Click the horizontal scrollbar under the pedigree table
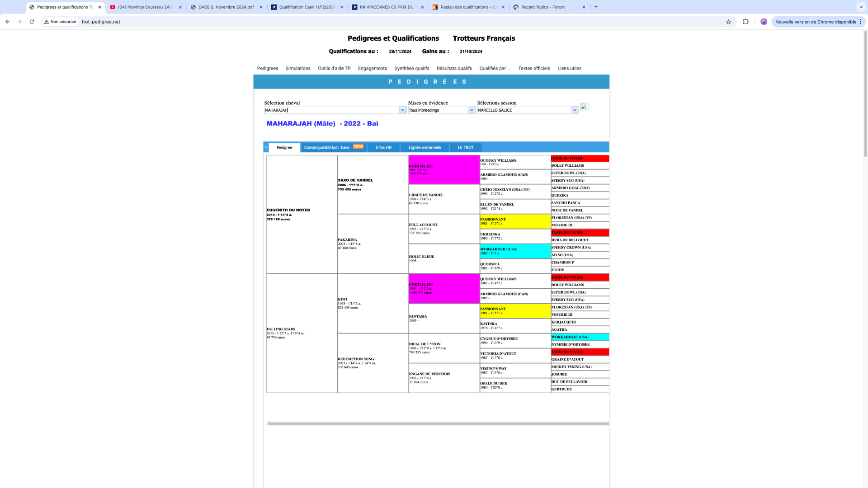The image size is (868, 488). point(438,424)
